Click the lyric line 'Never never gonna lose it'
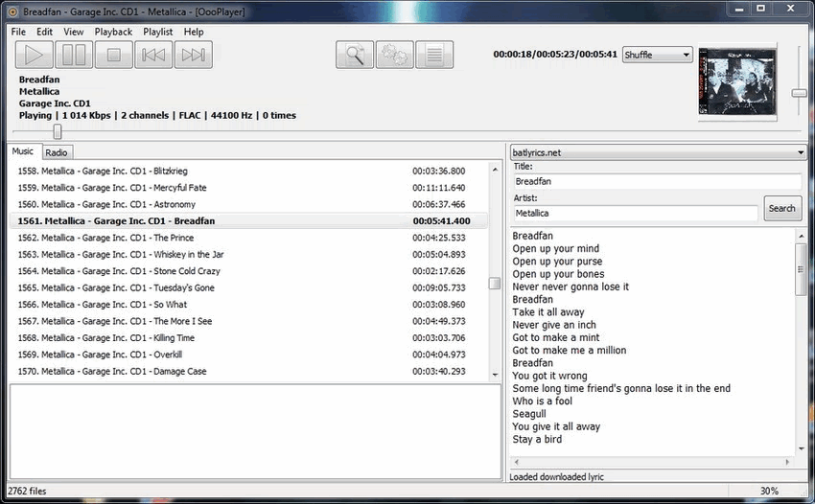The image size is (815, 504). tap(570, 286)
